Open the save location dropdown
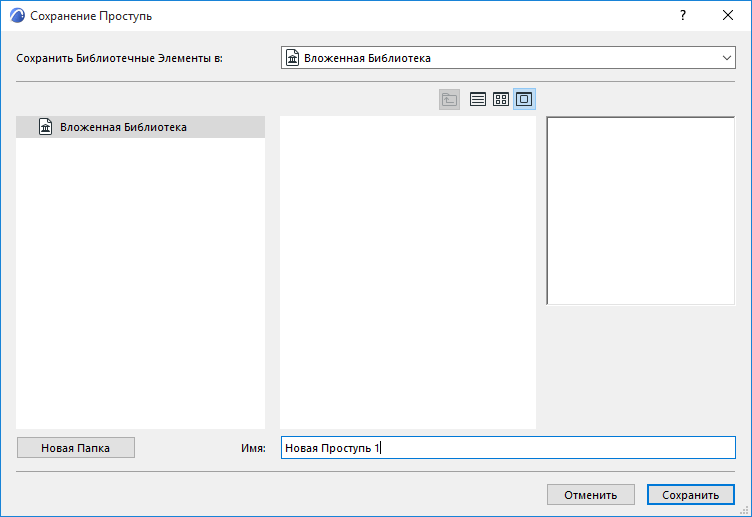The width and height of the screenshot is (752, 517). pos(508,58)
